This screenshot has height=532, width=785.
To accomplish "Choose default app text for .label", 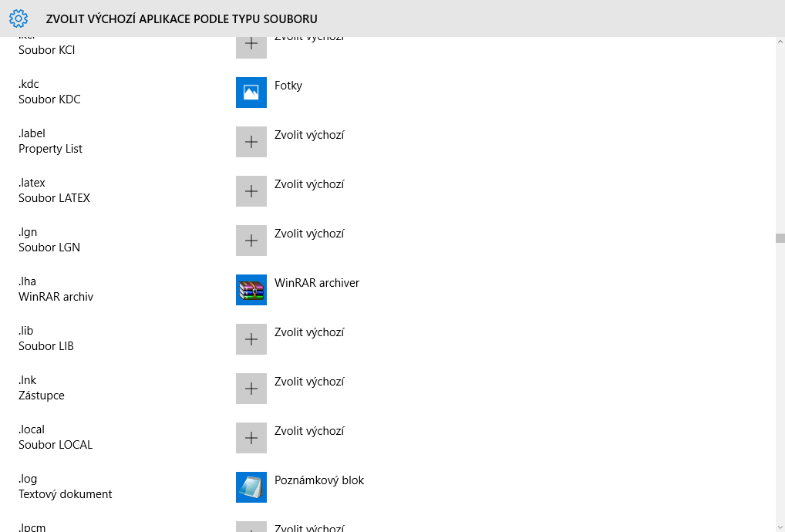I will [x=309, y=135].
